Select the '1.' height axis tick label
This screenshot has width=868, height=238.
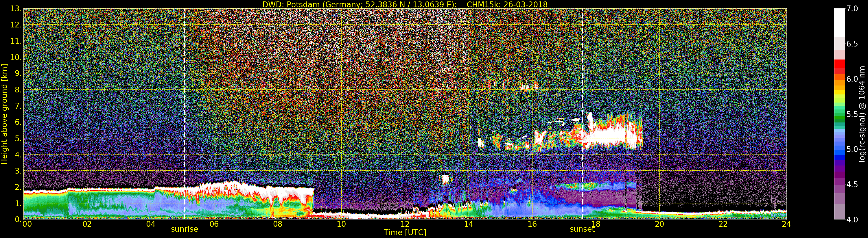(x=18, y=203)
